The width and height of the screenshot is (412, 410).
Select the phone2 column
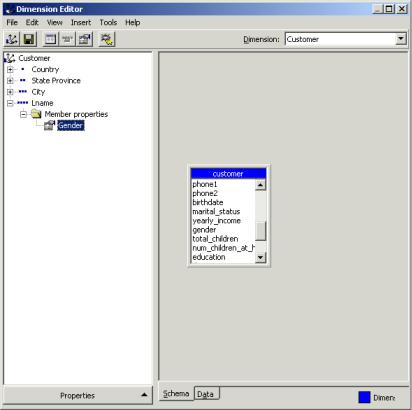[205, 193]
